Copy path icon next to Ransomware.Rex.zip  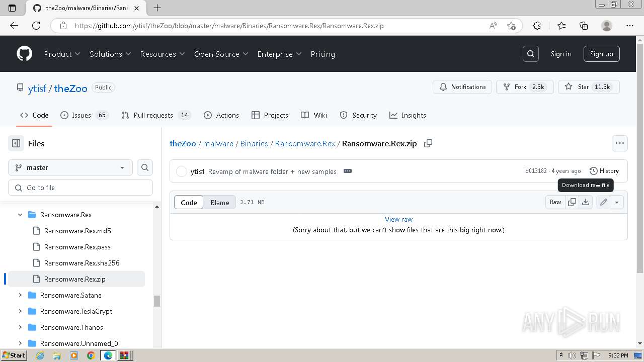[428, 143]
